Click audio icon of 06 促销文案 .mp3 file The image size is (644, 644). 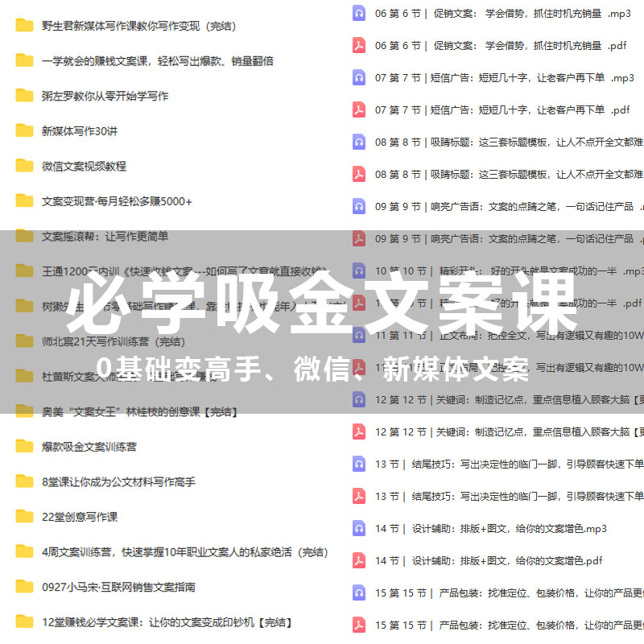(x=359, y=13)
